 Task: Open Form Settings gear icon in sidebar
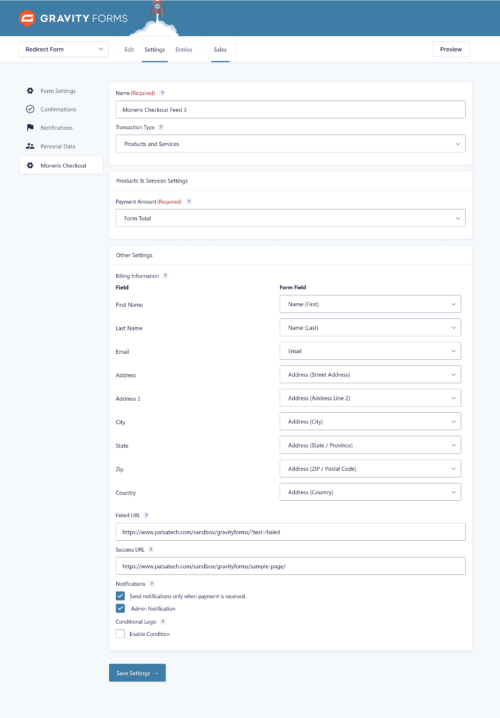tap(30, 91)
